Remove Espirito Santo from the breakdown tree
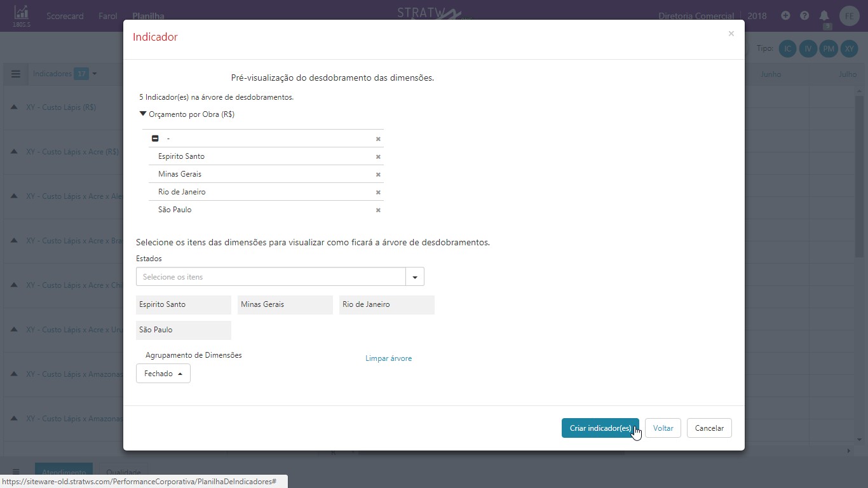Screen dimensions: 868x488 pos(378,156)
